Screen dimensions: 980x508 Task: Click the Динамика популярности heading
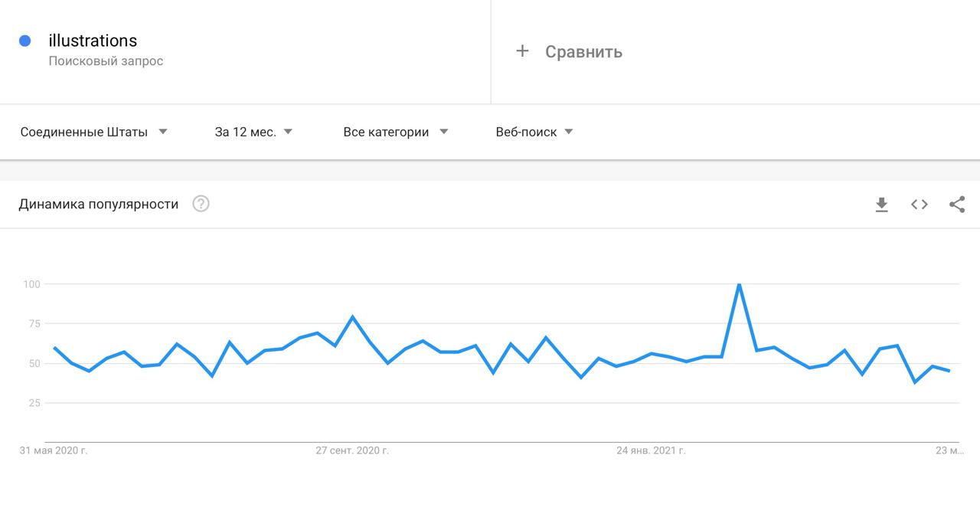(99, 205)
